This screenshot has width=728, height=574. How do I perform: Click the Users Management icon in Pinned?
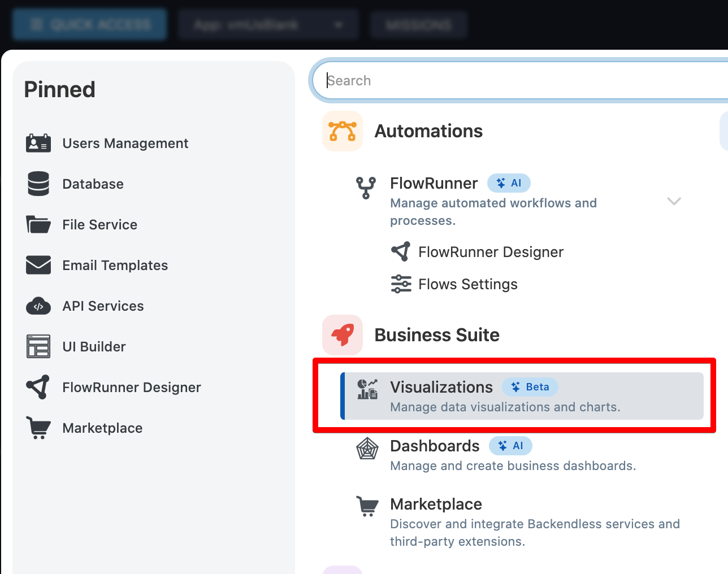point(38,143)
